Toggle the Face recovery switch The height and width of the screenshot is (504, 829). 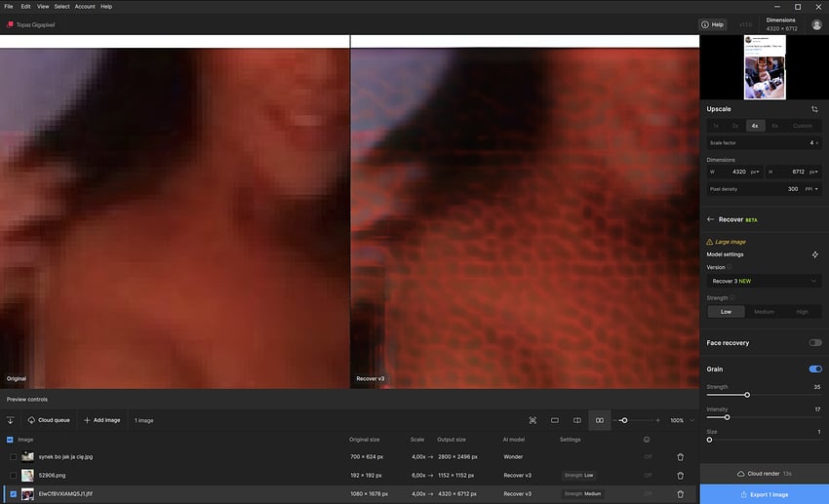click(814, 343)
